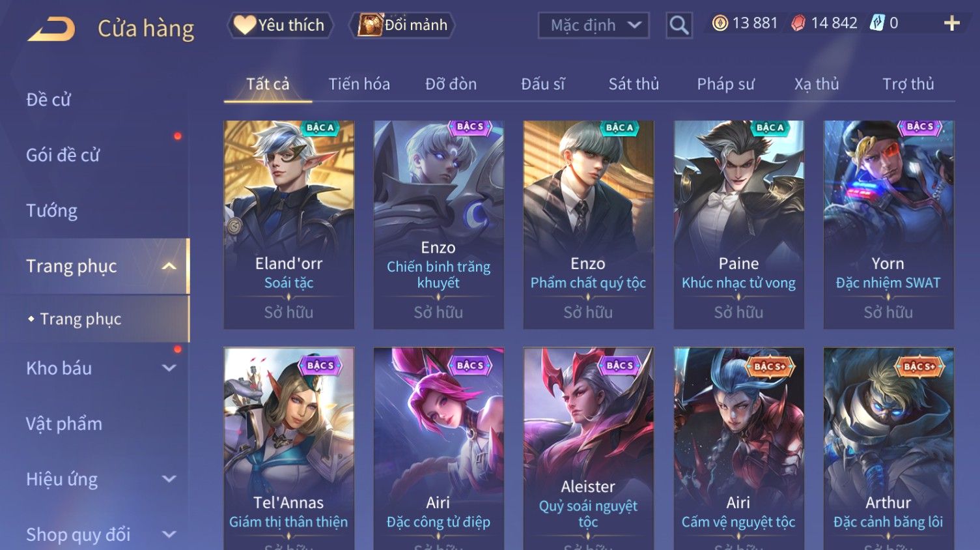The height and width of the screenshot is (550, 980).
Task: Tap the blue voucher currency icon
Action: click(x=877, y=23)
